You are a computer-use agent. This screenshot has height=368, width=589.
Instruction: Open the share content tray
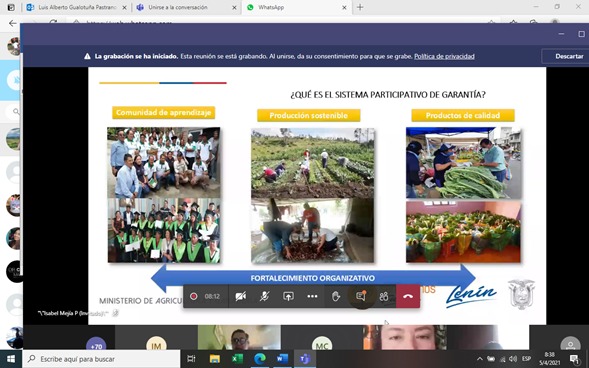coord(288,296)
